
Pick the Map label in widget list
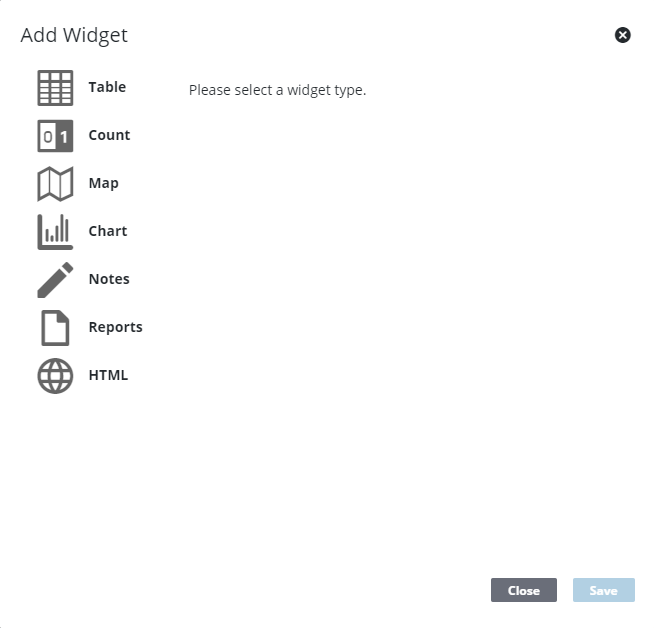coord(103,183)
